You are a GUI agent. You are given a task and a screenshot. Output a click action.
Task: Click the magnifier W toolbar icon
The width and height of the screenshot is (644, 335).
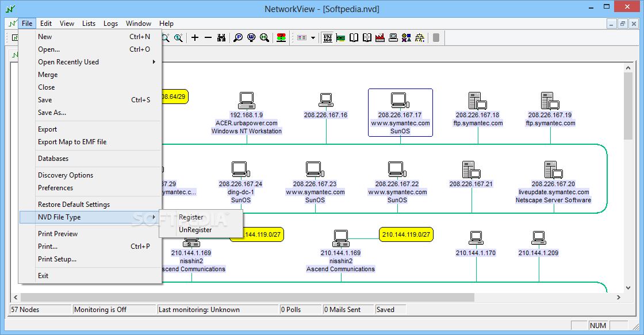click(x=251, y=38)
